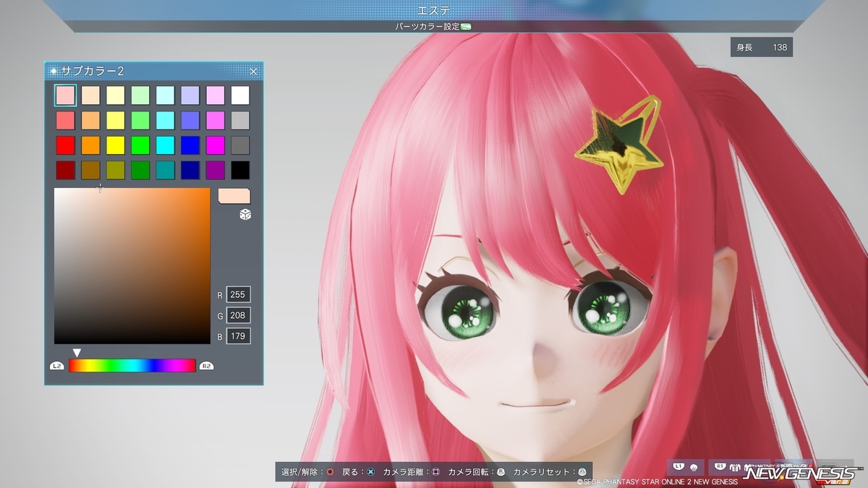Select the purple swatch in bottom row
The image size is (868, 488).
216,170
